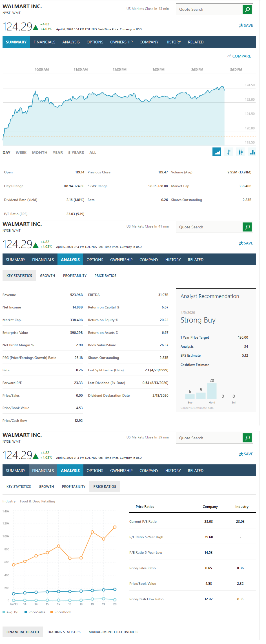Open KEY STATISTICS sub-tab above Industry label
The width and height of the screenshot is (266, 644).
[x=19, y=486]
